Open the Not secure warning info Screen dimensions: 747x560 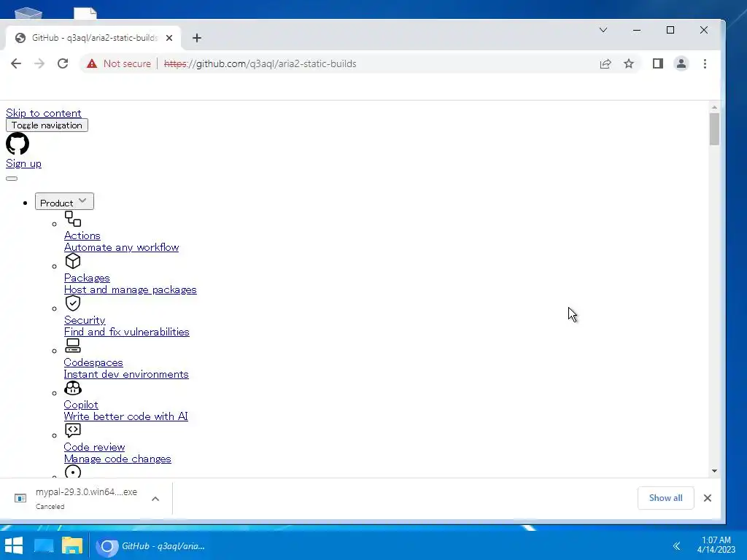pos(119,64)
